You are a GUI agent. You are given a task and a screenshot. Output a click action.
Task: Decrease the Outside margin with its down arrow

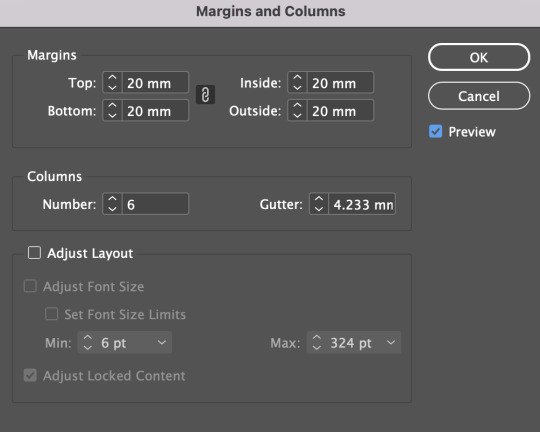297,116
